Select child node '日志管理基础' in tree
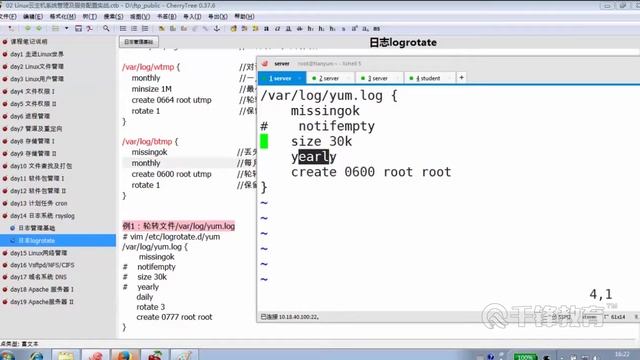The image size is (640, 360). (37, 228)
